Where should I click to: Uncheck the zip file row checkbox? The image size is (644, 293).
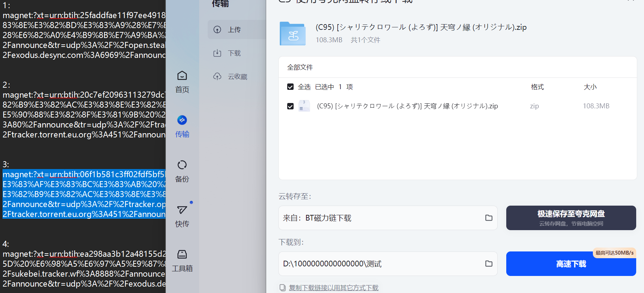click(290, 106)
